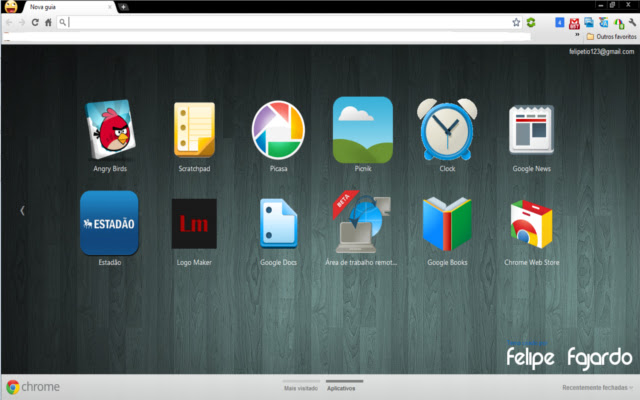Open the Scratchpad app

click(x=194, y=130)
